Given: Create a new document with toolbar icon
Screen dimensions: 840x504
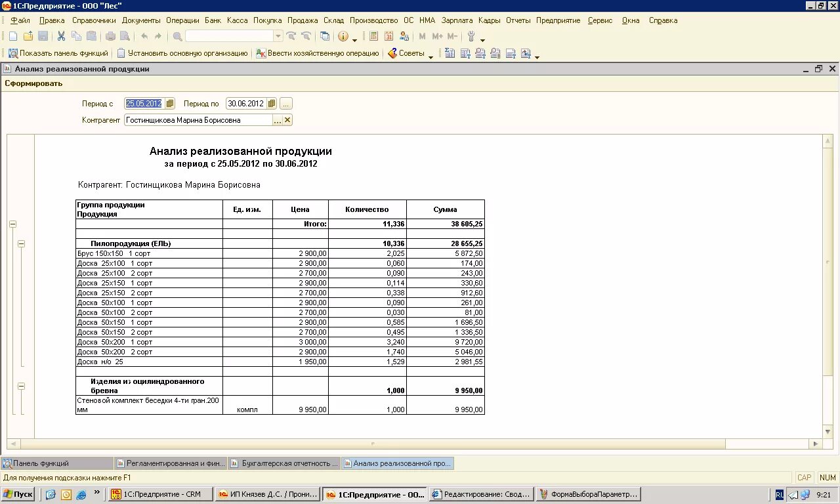Looking at the screenshot, I should click(x=12, y=37).
